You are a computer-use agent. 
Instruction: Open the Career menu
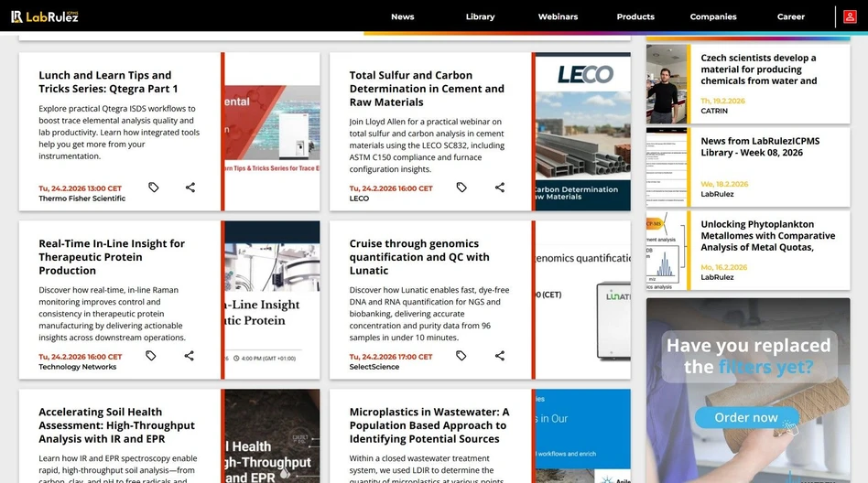click(x=790, y=16)
